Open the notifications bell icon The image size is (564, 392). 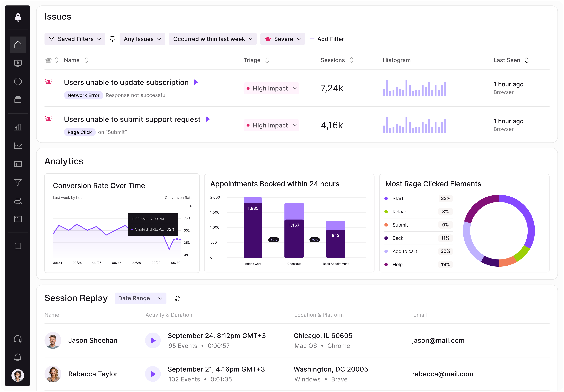18,357
